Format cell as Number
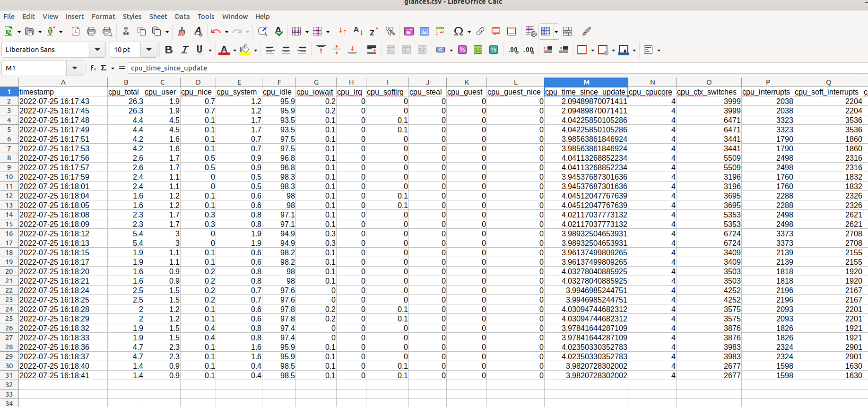The image size is (868, 407). point(478,50)
